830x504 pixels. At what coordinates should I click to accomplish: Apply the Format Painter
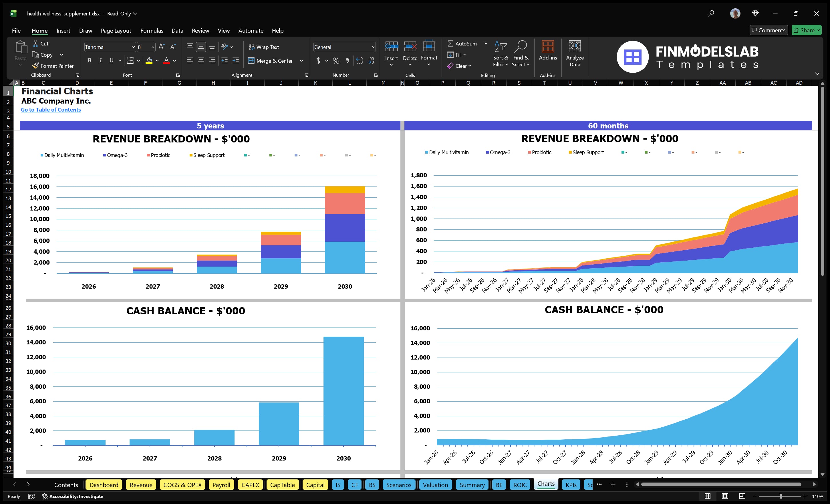tap(53, 66)
